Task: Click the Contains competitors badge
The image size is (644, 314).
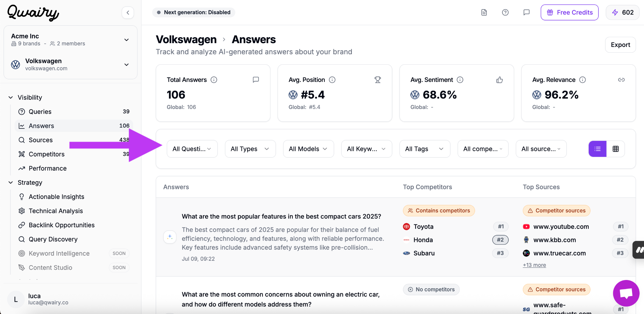Action: tap(439, 211)
